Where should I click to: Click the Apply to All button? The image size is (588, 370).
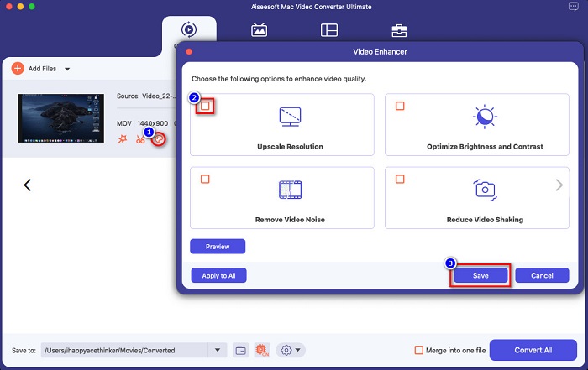pyautogui.click(x=218, y=276)
